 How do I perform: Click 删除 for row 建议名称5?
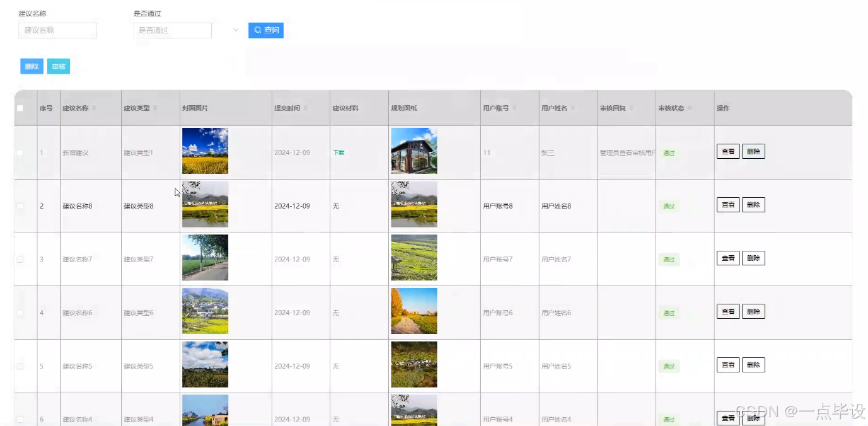pyautogui.click(x=753, y=365)
